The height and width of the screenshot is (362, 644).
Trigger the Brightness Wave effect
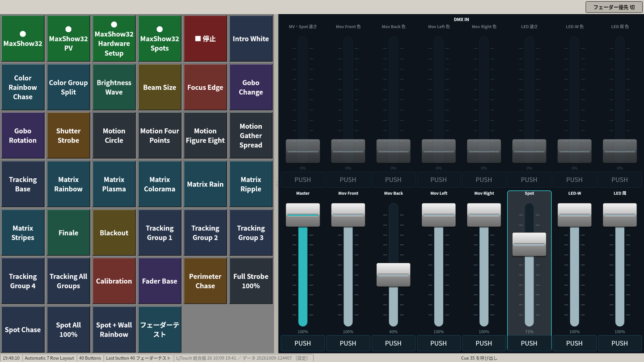coord(114,87)
